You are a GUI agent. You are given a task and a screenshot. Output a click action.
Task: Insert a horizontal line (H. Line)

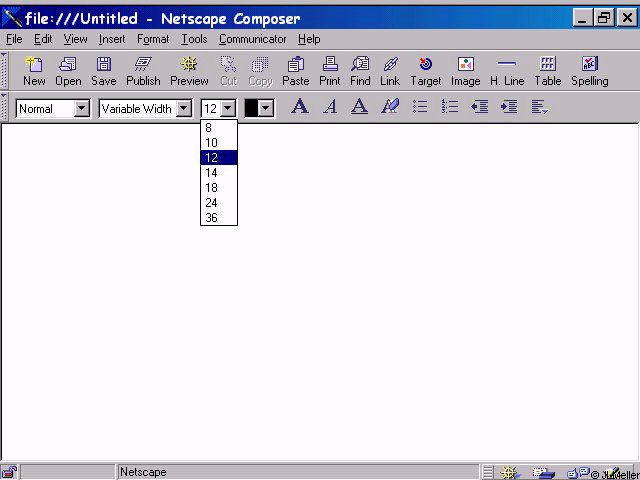click(x=507, y=71)
